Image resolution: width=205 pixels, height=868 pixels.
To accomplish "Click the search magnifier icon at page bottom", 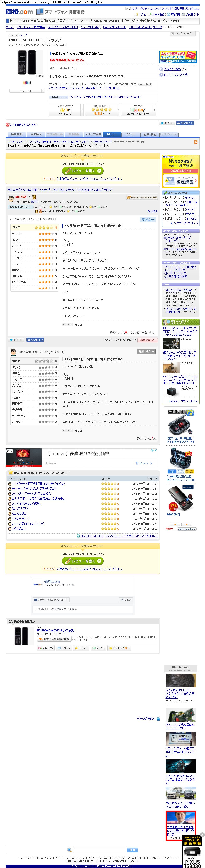I will [x=70, y=850].
